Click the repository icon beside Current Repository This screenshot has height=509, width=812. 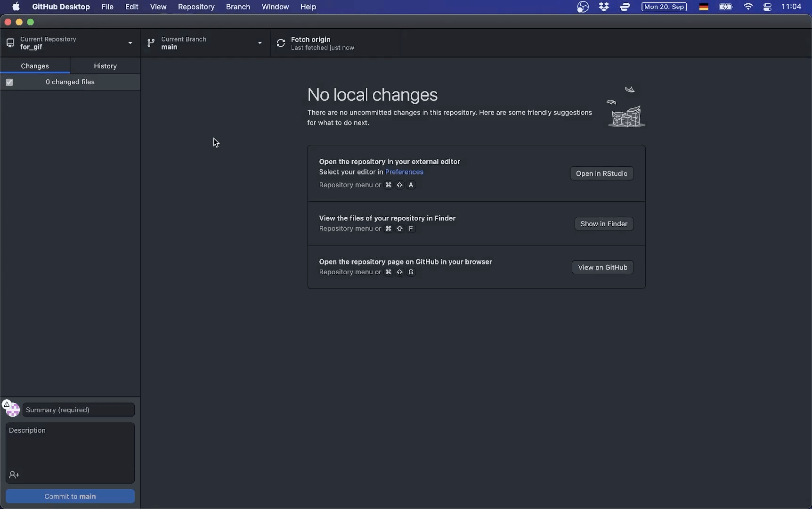(x=10, y=43)
